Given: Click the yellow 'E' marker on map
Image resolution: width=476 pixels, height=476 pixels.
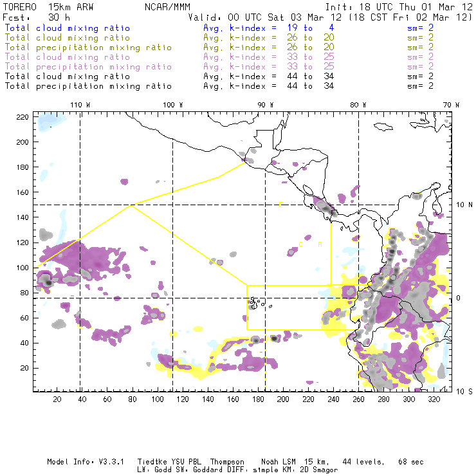Looking at the screenshot, I should click(281, 205).
